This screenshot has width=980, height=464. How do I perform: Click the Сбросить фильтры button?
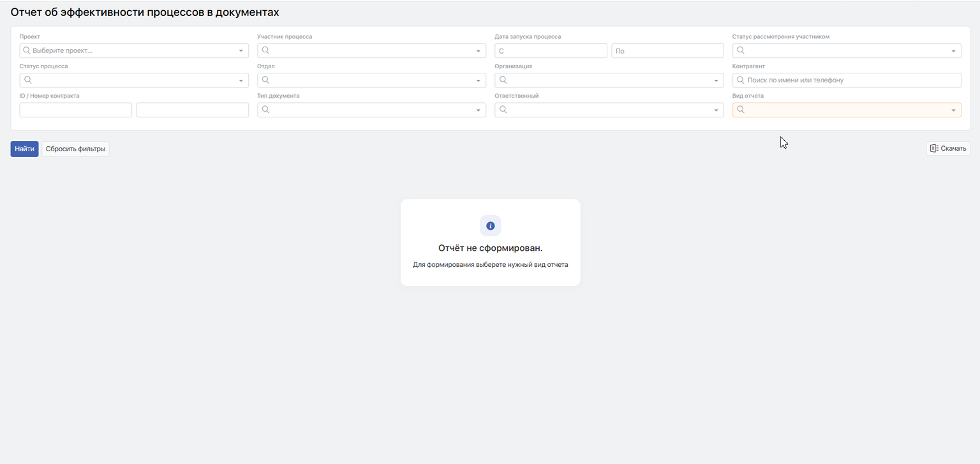pos(75,149)
